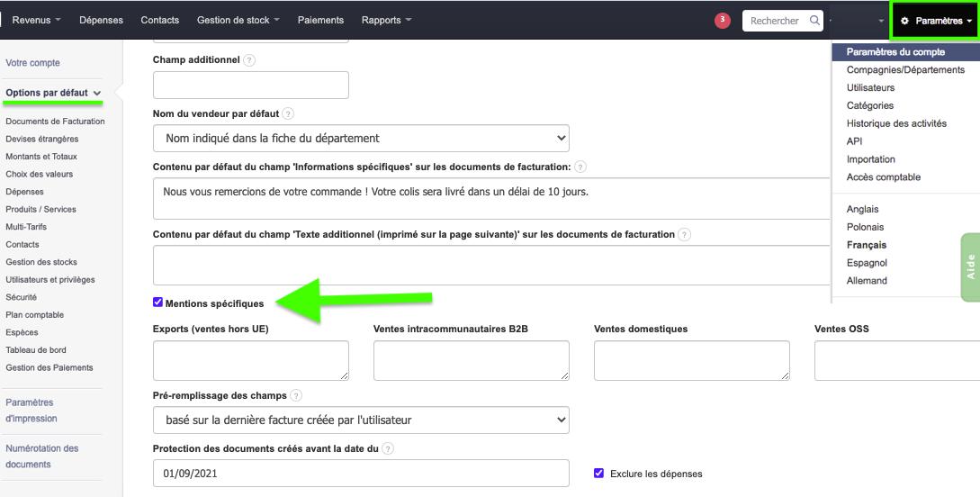The height and width of the screenshot is (497, 980).
Task: Select Importation menu entry
Action: [x=870, y=159]
